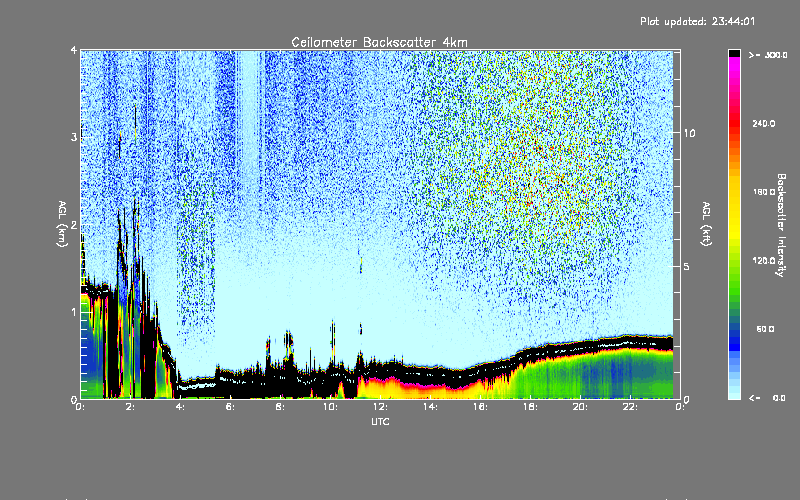Viewport: 800px width, 500px height.
Task: Click the "5" kft tick label
Action: 686,266
